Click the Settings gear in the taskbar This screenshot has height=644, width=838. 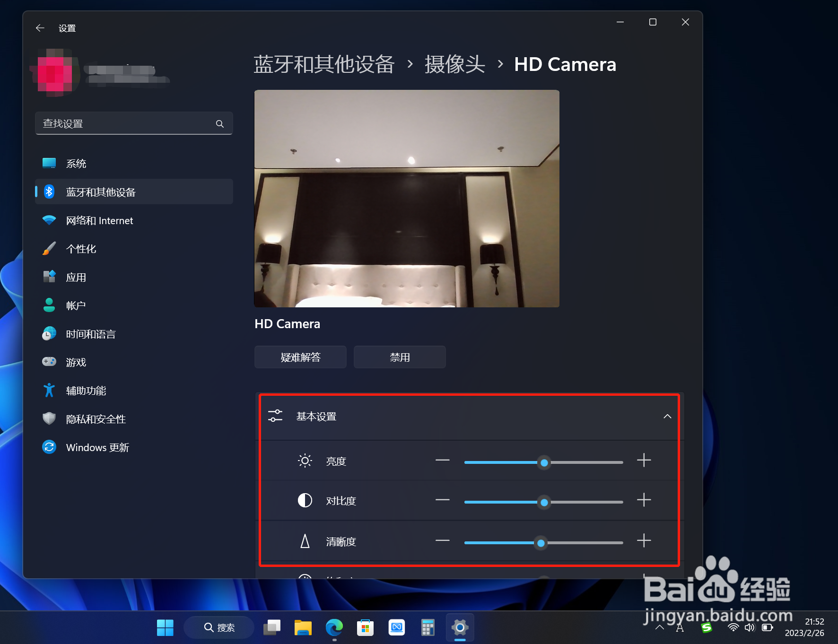[460, 627]
